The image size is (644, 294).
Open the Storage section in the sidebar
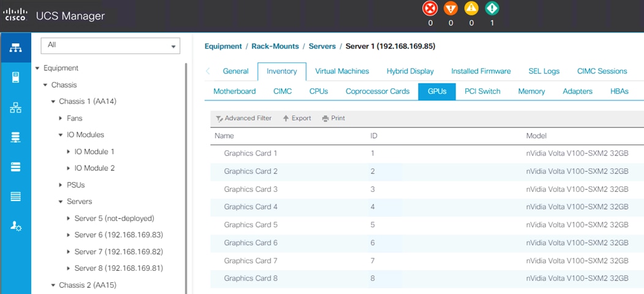15,197
